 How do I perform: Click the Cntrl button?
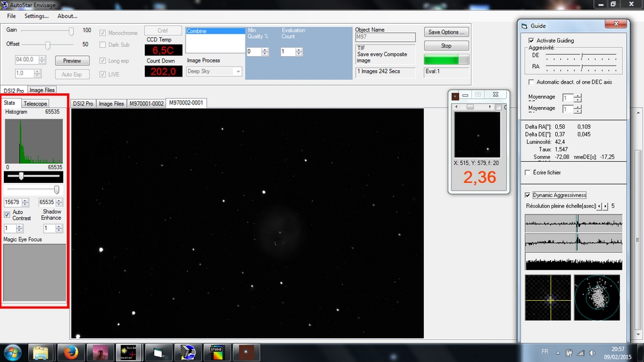[163, 30]
